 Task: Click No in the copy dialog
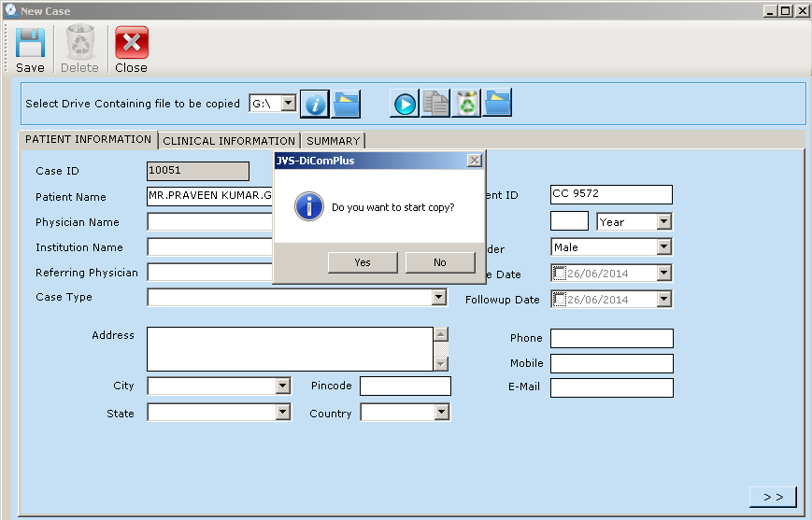[440, 262]
